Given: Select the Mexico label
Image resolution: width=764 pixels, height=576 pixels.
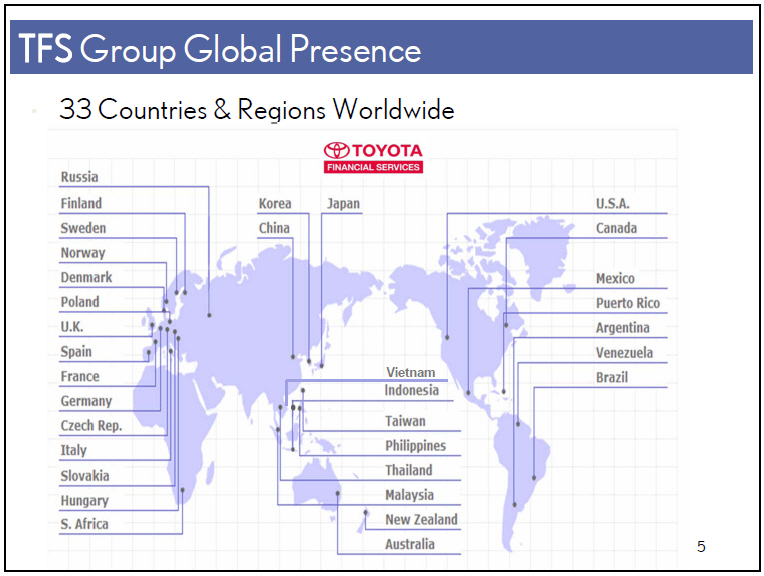Looking at the screenshot, I should click(615, 278).
